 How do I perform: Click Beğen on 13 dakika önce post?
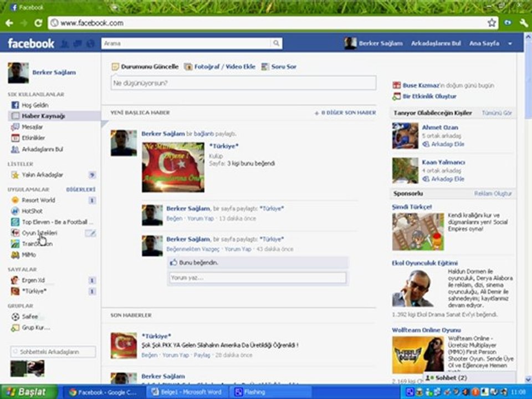(175, 218)
